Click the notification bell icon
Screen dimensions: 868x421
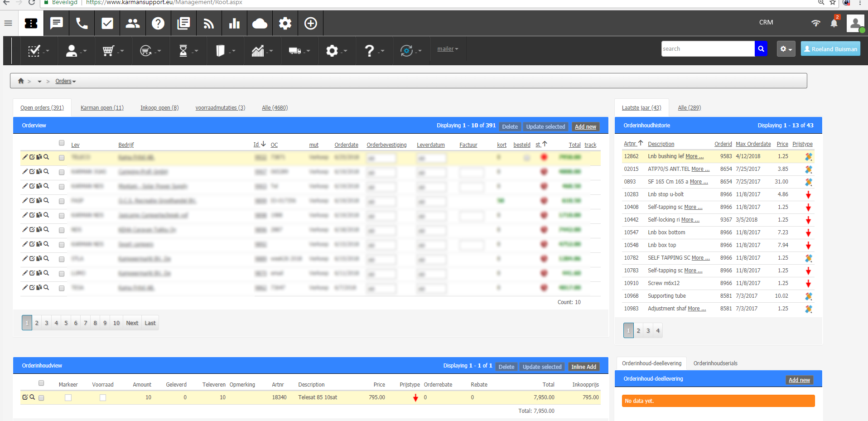(834, 23)
